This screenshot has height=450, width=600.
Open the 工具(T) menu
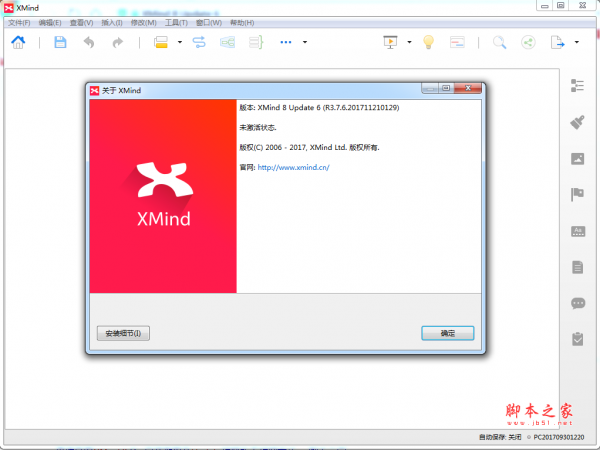pos(176,23)
